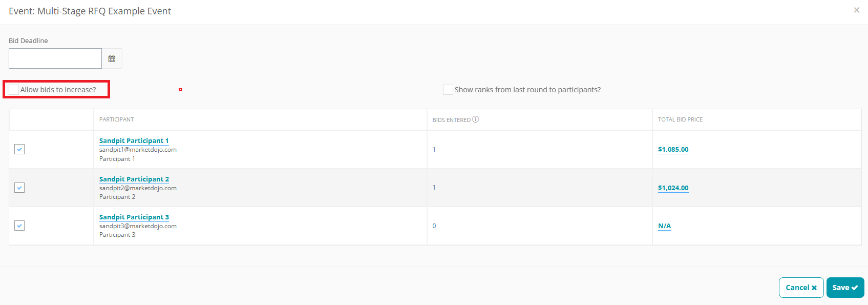Screen dimensions: 868x305
Task: Click the Bids Entered column header
Action: 451,120
